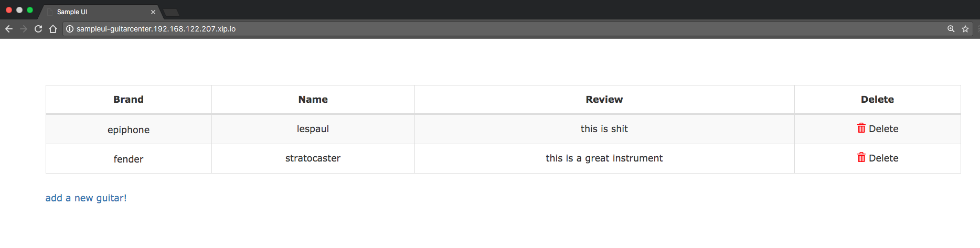
Task: Select the Sample UI browser tab
Action: [x=94, y=12]
